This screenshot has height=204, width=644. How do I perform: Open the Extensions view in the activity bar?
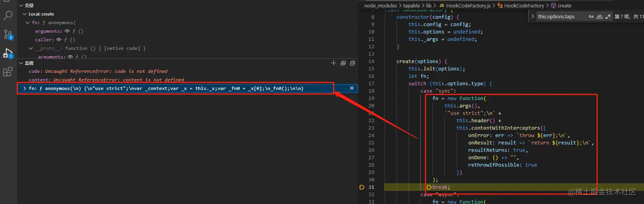[x=8, y=72]
